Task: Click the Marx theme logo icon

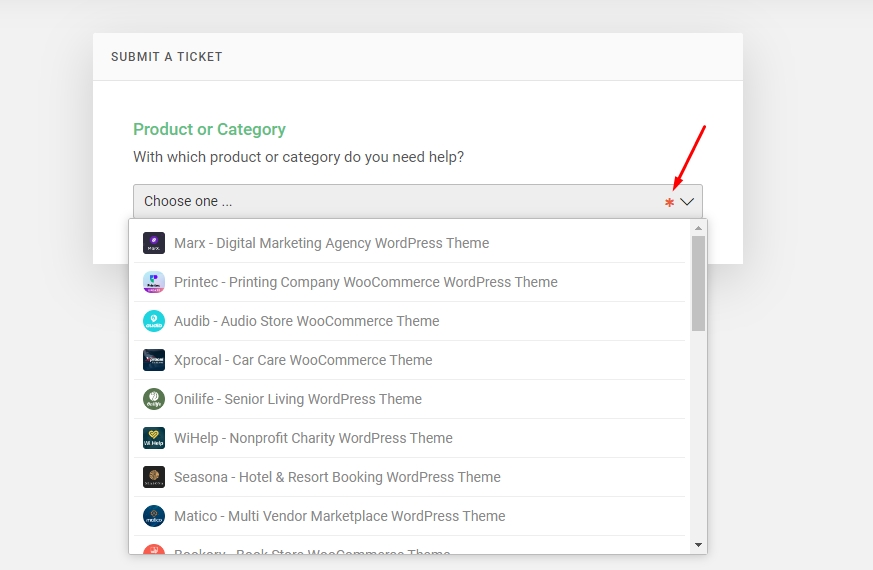Action: pyautogui.click(x=154, y=243)
